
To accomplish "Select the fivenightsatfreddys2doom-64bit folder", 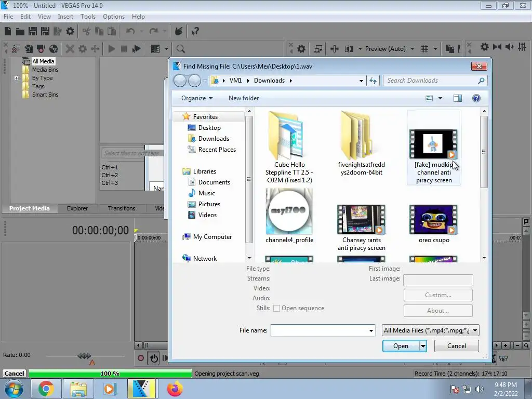I will [x=362, y=144].
